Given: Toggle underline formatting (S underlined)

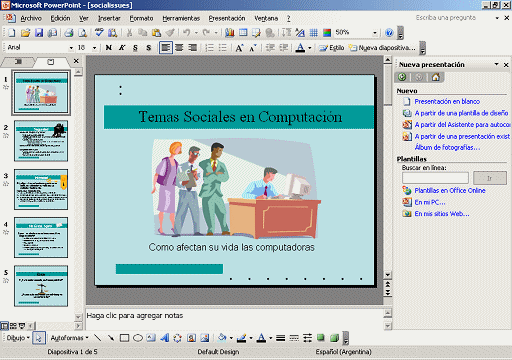Looking at the screenshot, I should [x=135, y=48].
